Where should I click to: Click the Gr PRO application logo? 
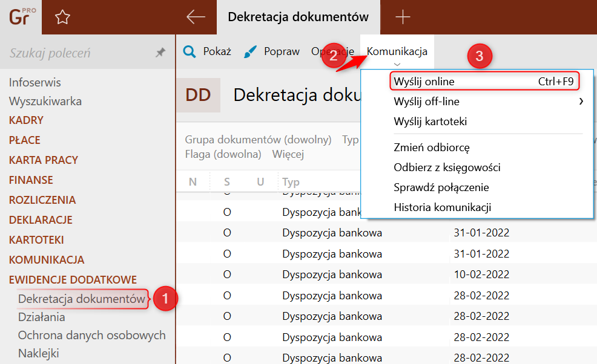[21, 17]
